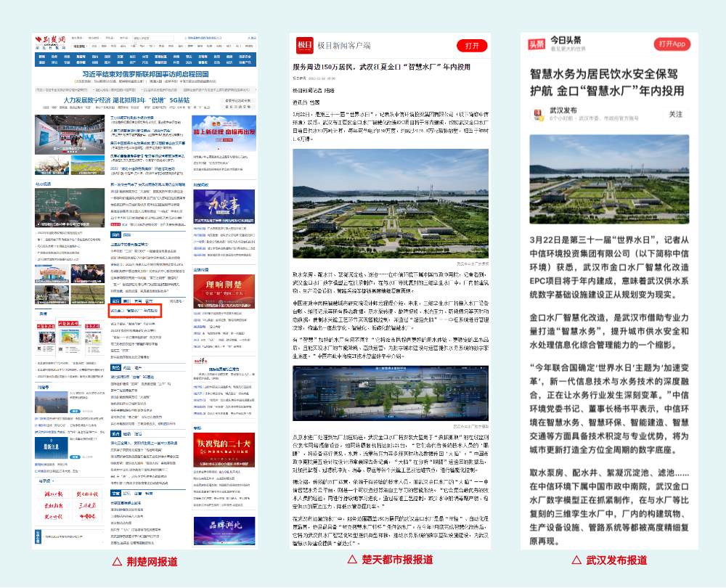The height and width of the screenshot is (588, 726).
Task: Tap the 打开App button
Action: [x=672, y=44]
